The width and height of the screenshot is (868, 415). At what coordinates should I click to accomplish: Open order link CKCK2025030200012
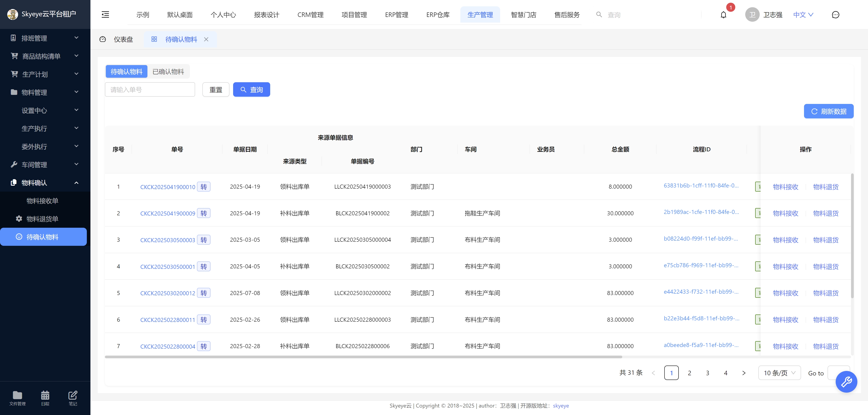click(x=168, y=293)
